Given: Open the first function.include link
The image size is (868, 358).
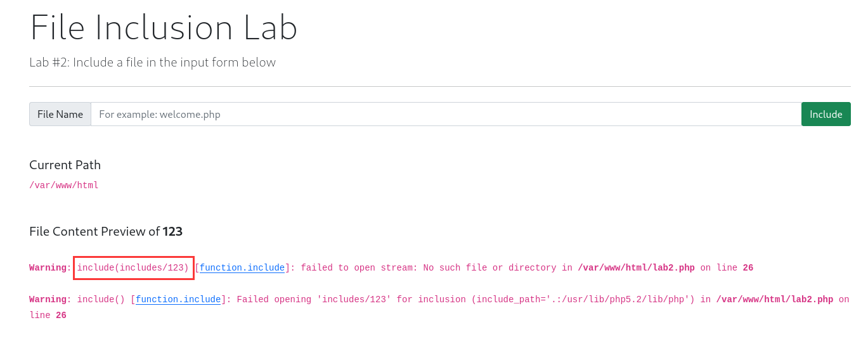Looking at the screenshot, I should [x=242, y=268].
